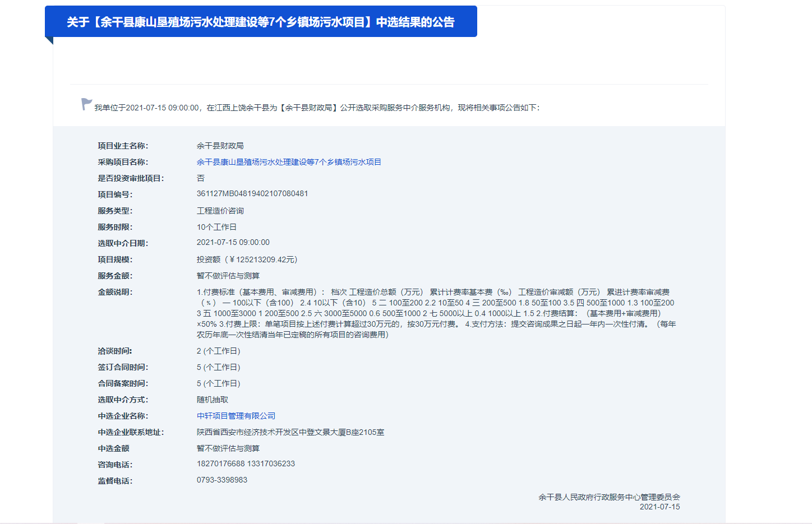Open the 中轩项目管理有限公司 company link

point(236,416)
